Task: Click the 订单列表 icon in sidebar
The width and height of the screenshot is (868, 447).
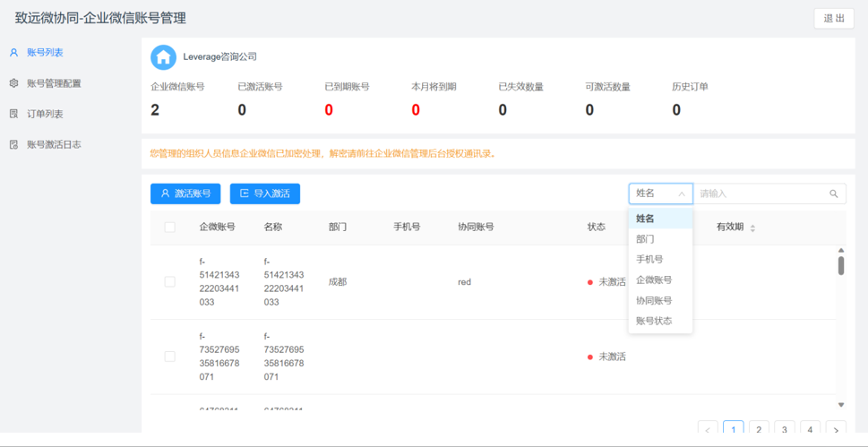Action: pos(13,114)
